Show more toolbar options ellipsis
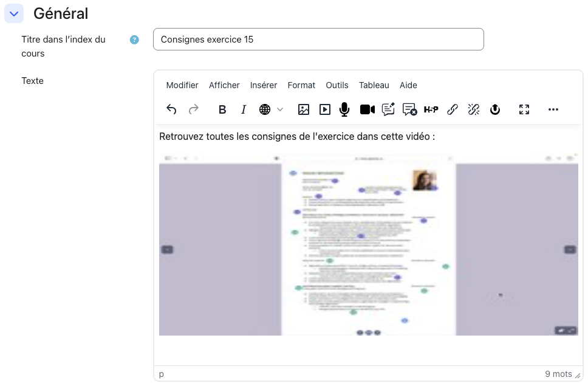 point(553,109)
